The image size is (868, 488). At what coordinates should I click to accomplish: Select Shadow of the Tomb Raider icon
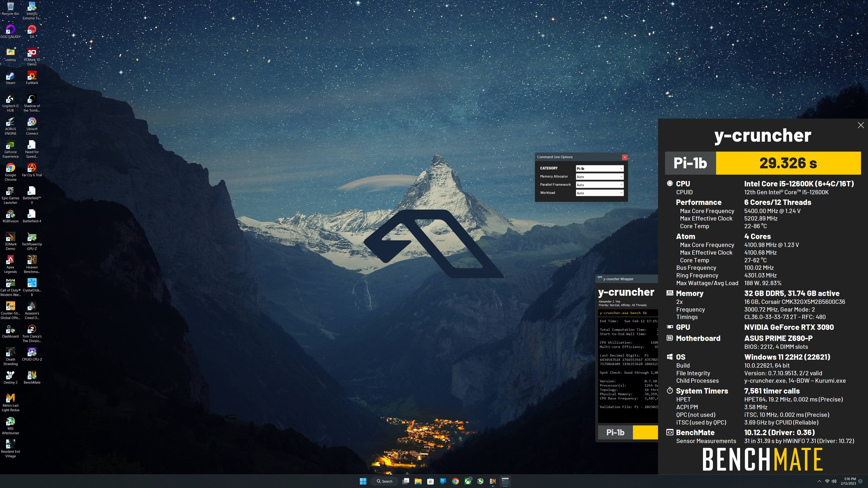[x=32, y=103]
